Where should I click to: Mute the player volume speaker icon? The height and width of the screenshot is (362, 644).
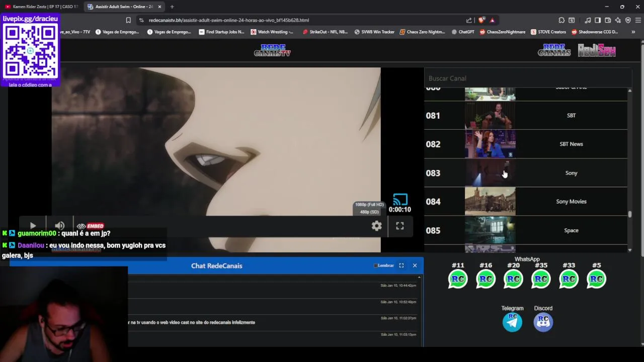point(59,226)
